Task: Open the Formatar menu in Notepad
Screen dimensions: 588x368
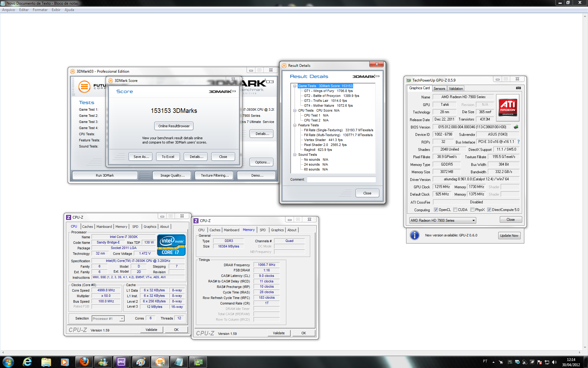Action: tap(40, 10)
